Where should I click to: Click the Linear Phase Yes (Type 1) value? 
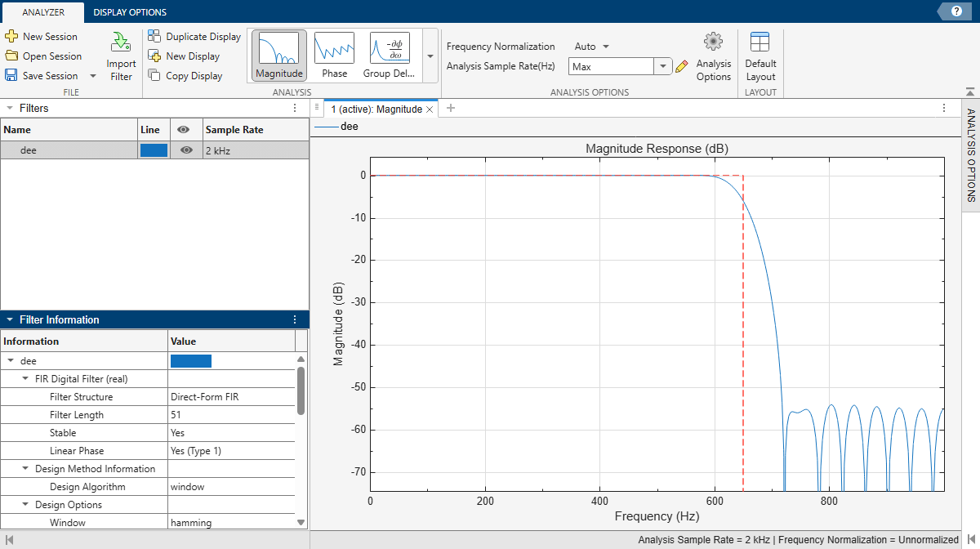click(x=196, y=451)
